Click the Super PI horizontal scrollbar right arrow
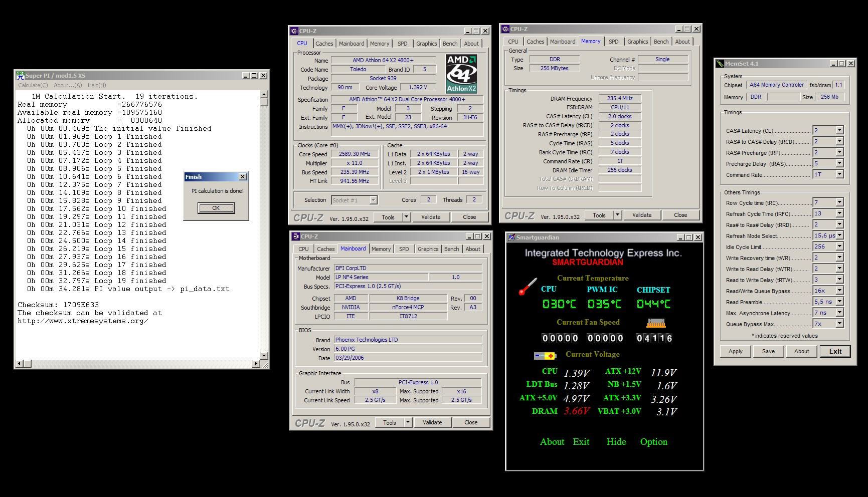Screen dimensions: 868x497 pyautogui.click(x=256, y=363)
